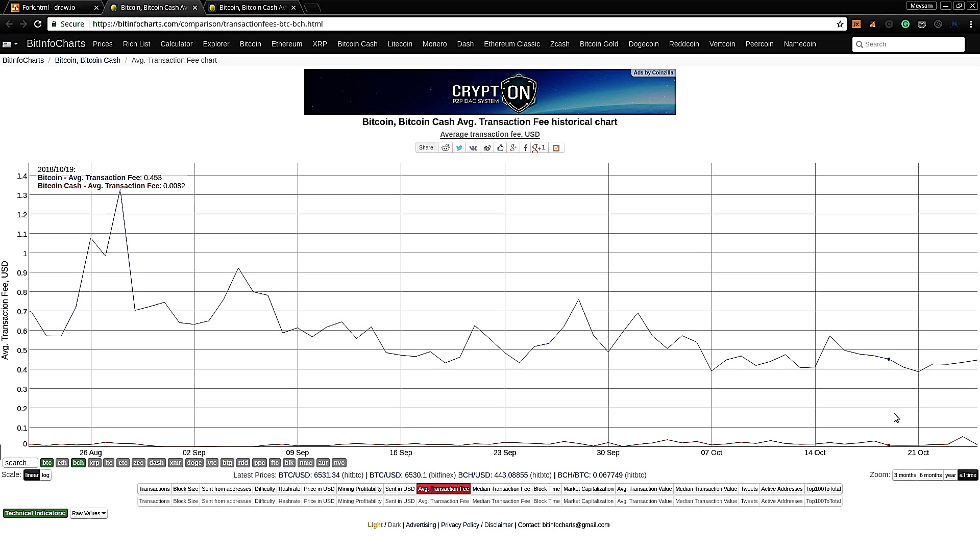Click the Secure padlock site info

pyautogui.click(x=68, y=24)
